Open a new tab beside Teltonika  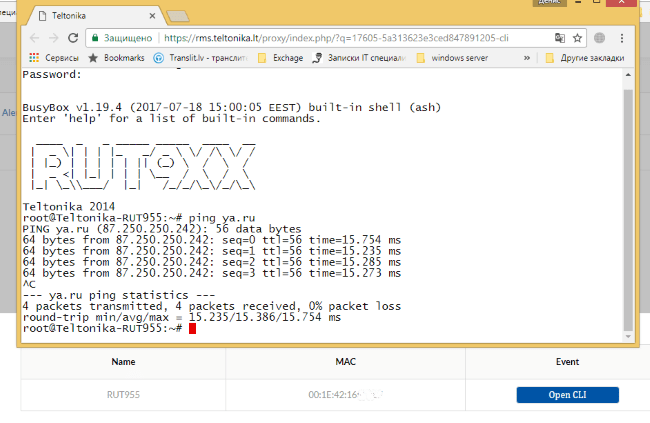tap(178, 15)
